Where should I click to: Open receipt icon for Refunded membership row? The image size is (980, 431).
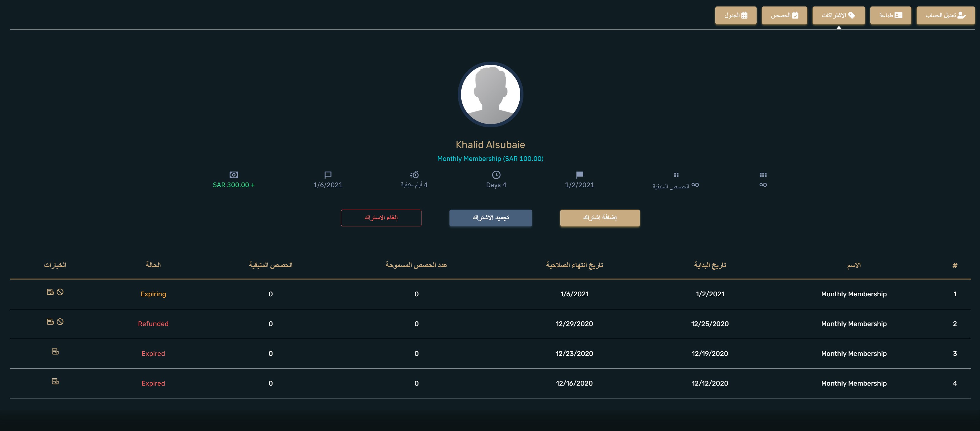point(50,321)
